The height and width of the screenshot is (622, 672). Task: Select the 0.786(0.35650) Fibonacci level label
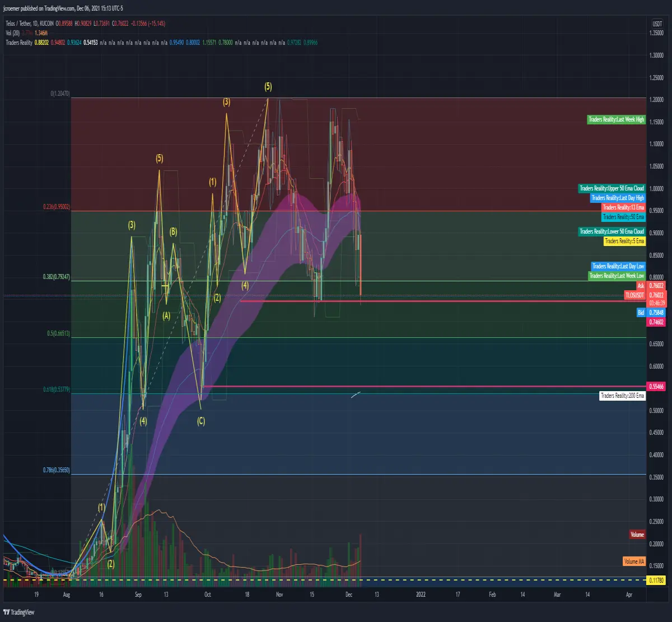point(55,471)
